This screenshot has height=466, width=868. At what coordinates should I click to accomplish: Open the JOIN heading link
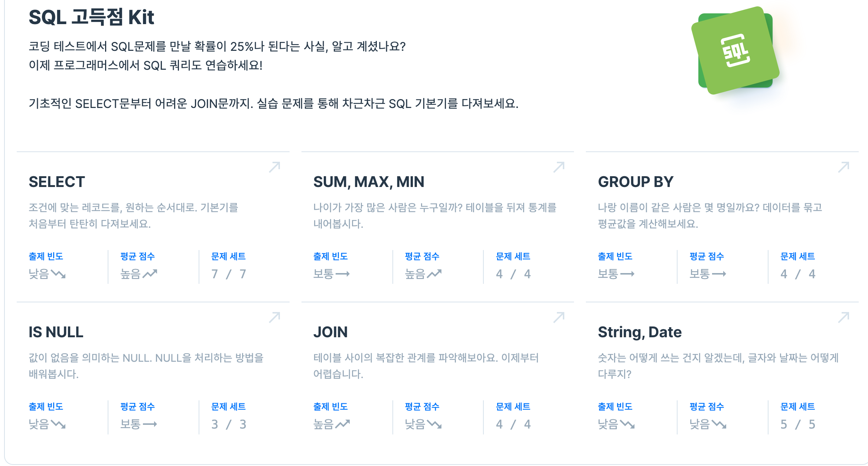pyautogui.click(x=330, y=332)
